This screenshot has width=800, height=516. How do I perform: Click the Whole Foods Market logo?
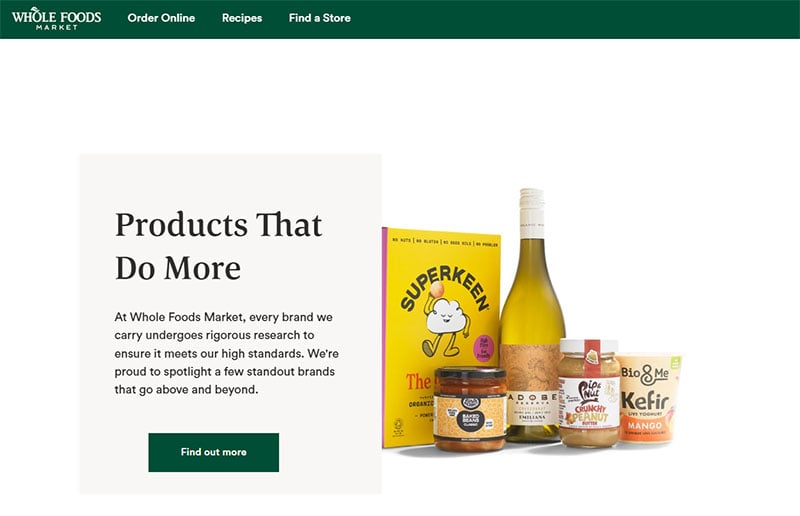[56, 19]
